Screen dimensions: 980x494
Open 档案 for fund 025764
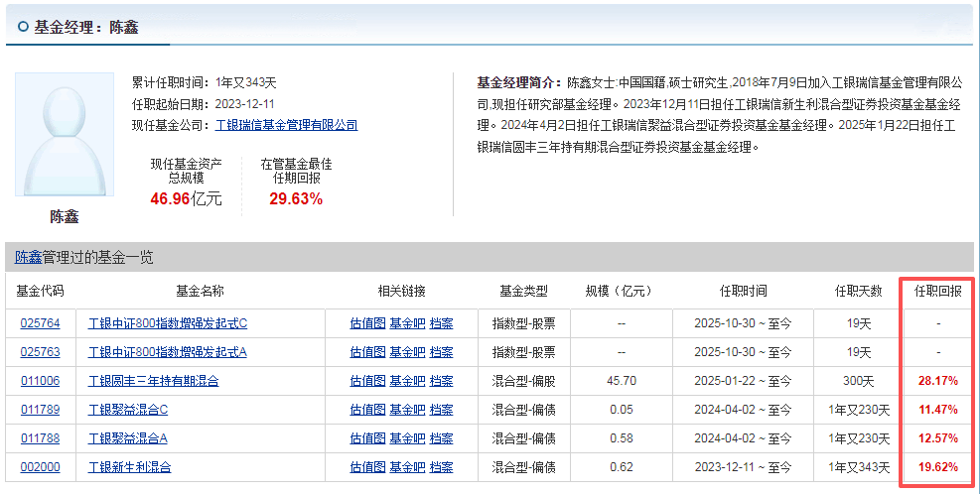tap(441, 323)
